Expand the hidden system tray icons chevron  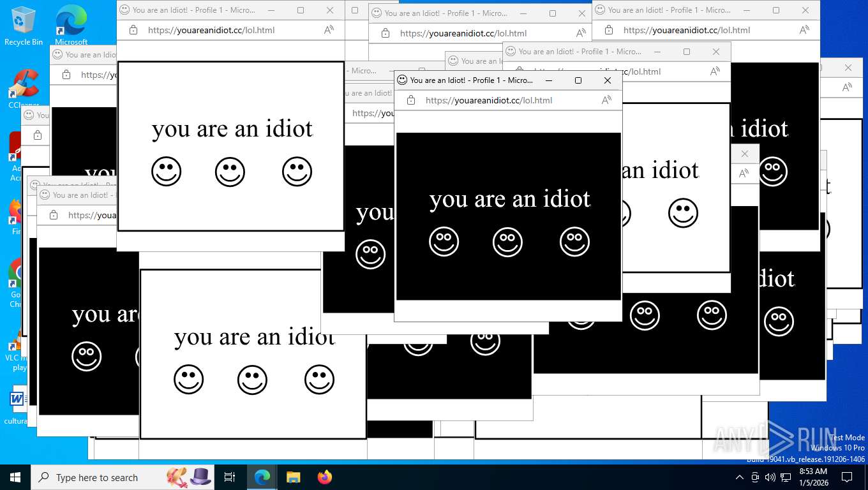(x=740, y=477)
